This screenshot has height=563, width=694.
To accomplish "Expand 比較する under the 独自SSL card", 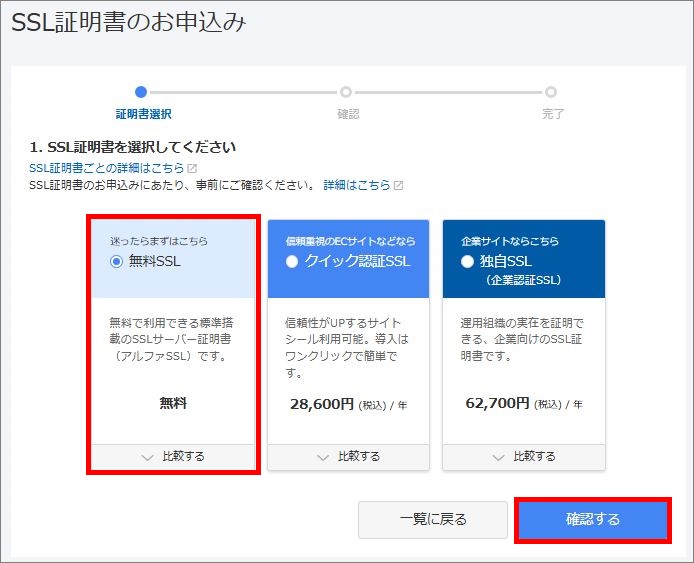I will point(524,456).
